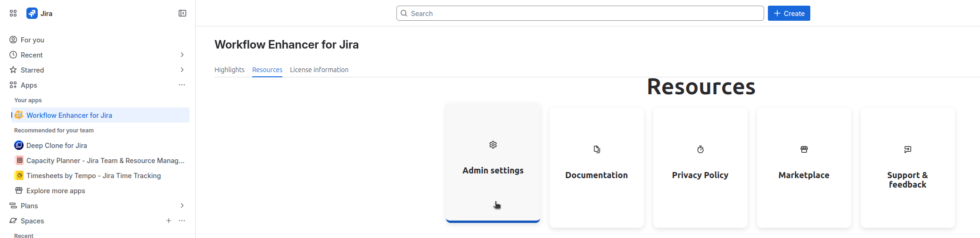
Task: Click the Starred label in the sidebar
Action: pos(32,70)
